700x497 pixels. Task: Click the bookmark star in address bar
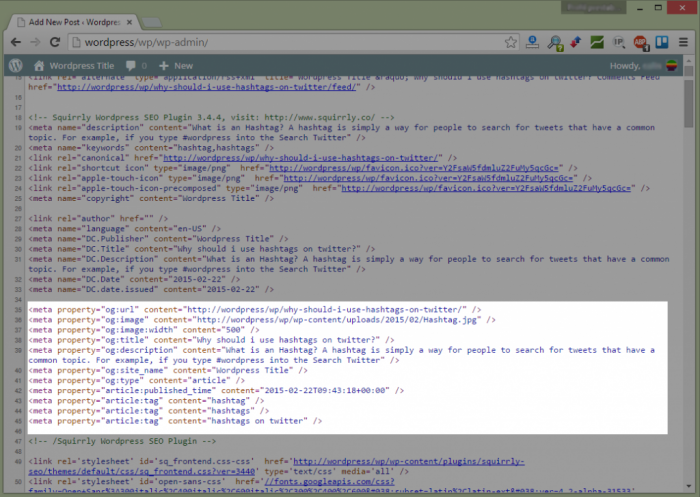click(510, 42)
